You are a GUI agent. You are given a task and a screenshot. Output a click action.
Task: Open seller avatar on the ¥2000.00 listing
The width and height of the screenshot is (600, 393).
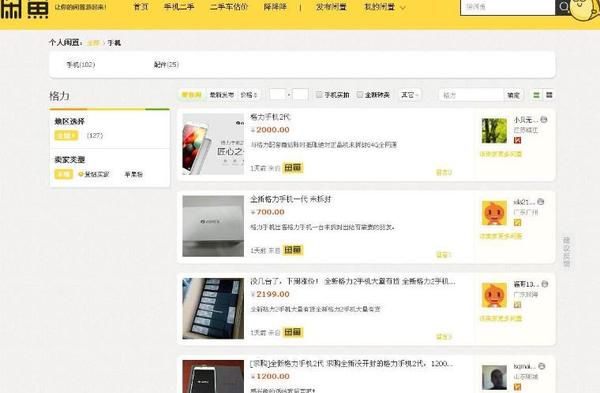click(494, 130)
